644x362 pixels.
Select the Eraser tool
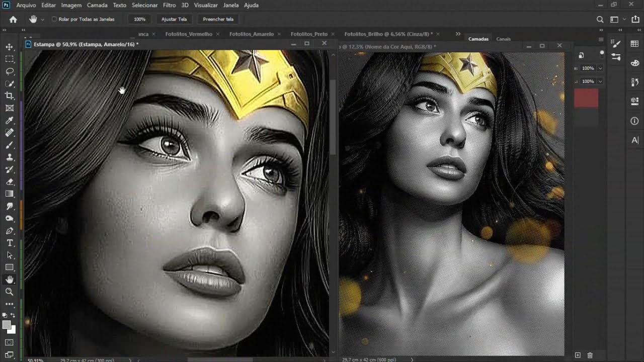tap(9, 182)
